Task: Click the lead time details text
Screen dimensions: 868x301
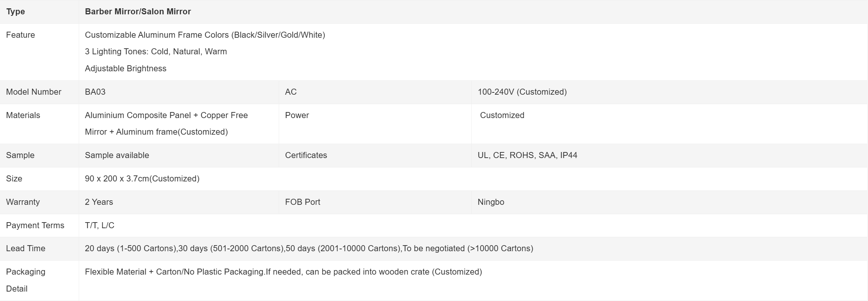Action: [x=309, y=249]
